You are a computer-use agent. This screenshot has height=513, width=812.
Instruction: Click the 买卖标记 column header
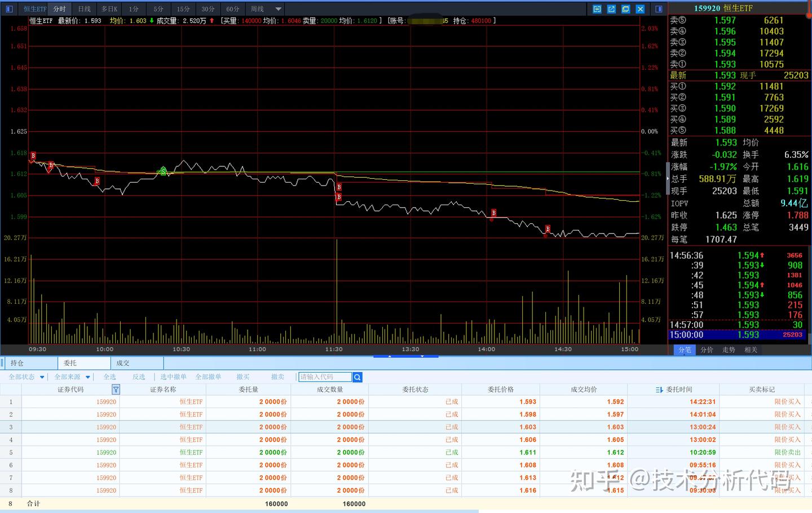point(762,390)
